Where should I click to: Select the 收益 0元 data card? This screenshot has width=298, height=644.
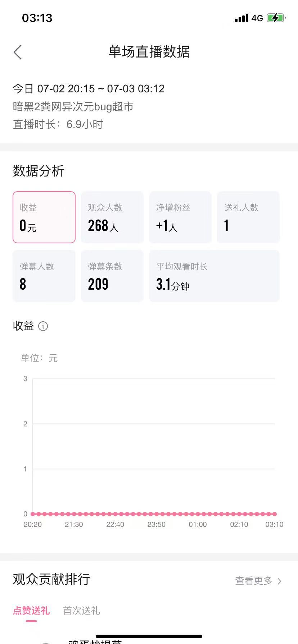[44, 217]
